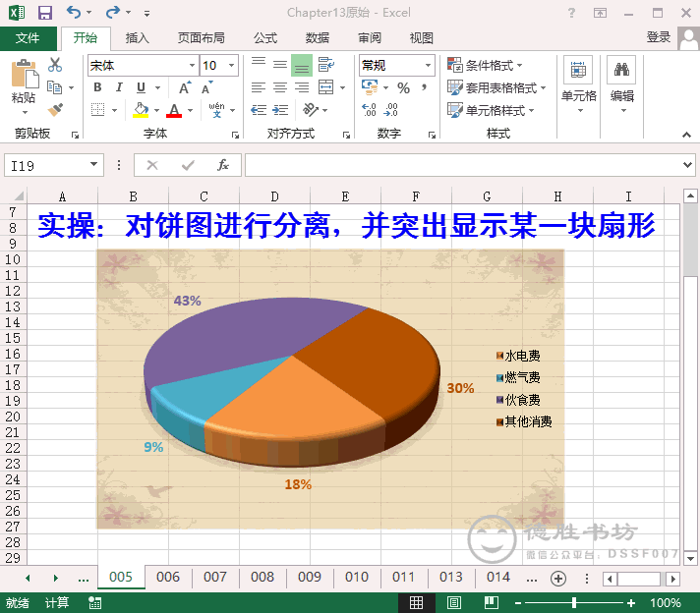Switch to the 公式 Formulas tab
The width and height of the screenshot is (700, 613).
tap(265, 38)
